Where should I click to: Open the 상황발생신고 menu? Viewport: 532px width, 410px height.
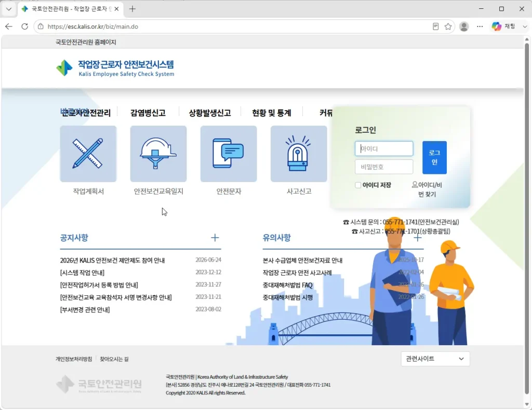[210, 113]
